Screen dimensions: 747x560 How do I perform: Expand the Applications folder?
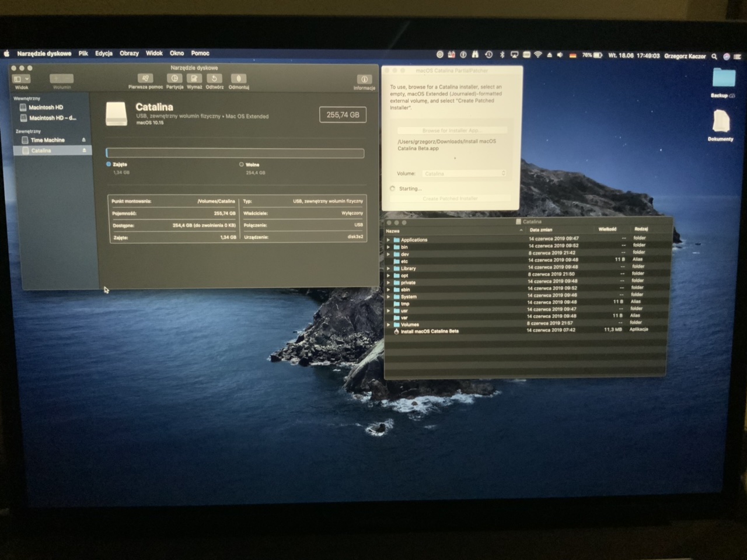tap(389, 240)
